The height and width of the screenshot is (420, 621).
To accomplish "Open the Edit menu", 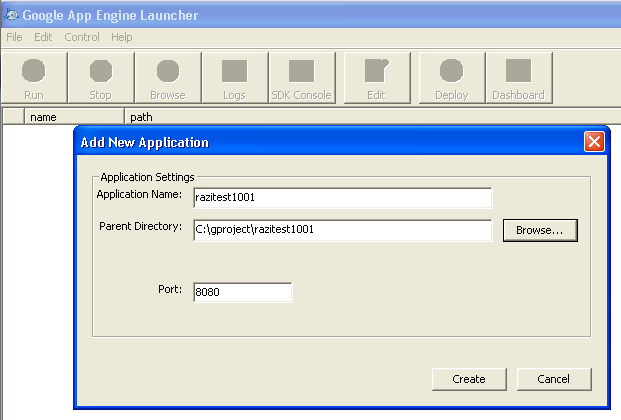I will coord(43,37).
